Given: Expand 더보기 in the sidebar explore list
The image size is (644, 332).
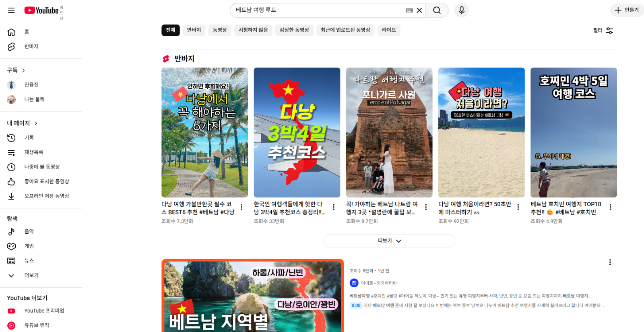Looking at the screenshot, I should 41,275.
